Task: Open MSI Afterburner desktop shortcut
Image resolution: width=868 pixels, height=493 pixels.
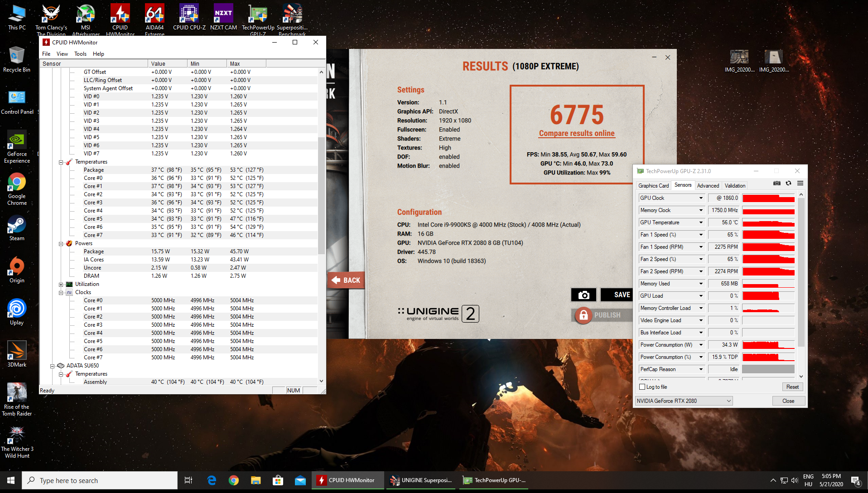Action: [86, 19]
